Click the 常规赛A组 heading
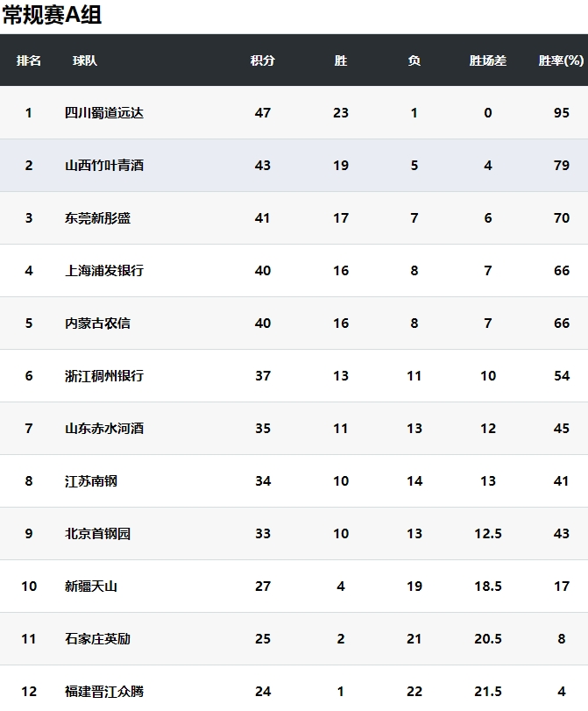The image size is (588, 711). point(52,15)
